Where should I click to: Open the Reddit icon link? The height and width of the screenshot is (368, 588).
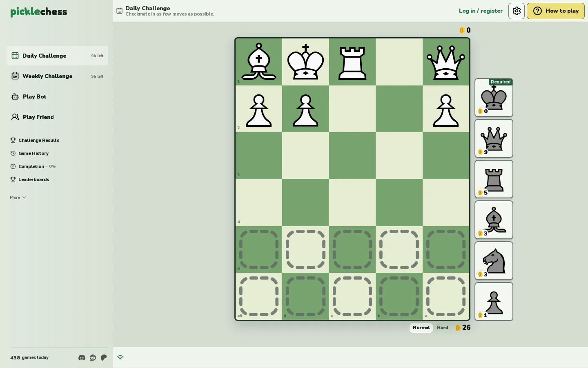click(x=93, y=358)
